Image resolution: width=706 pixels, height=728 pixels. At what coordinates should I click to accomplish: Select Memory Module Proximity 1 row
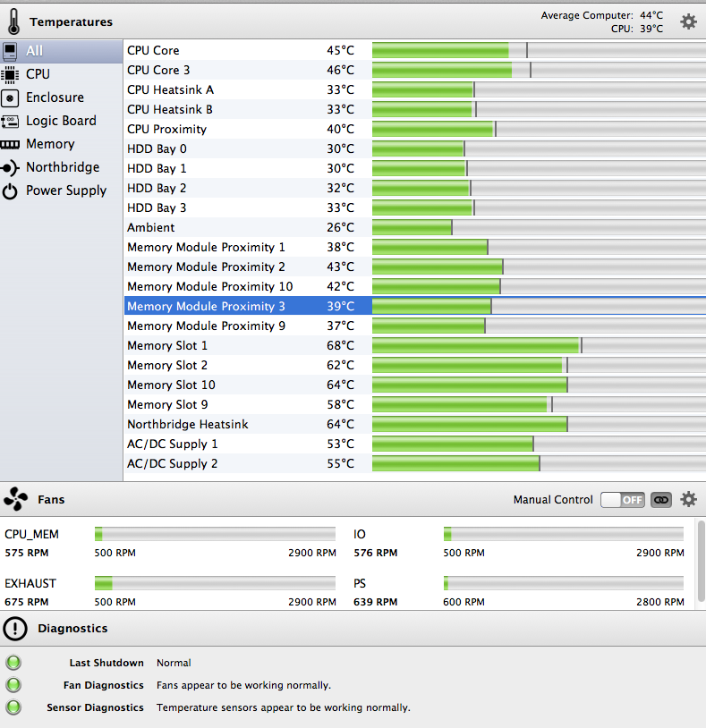[415, 247]
